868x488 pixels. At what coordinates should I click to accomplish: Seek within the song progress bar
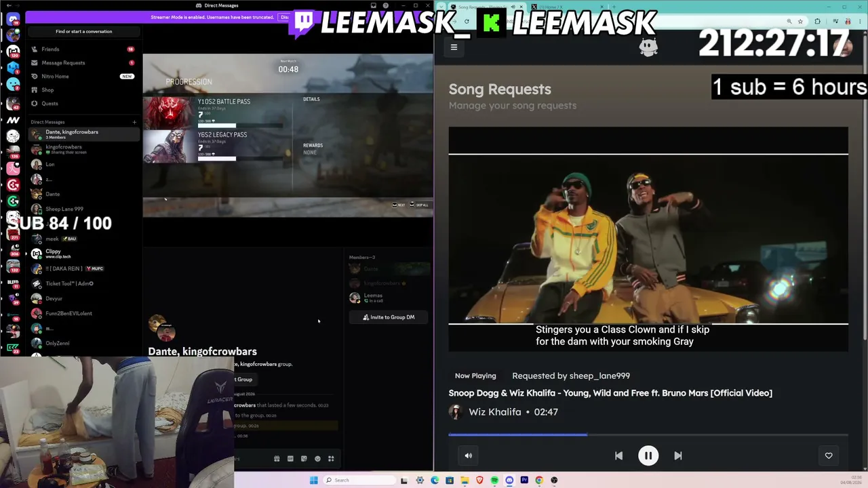coord(648,434)
